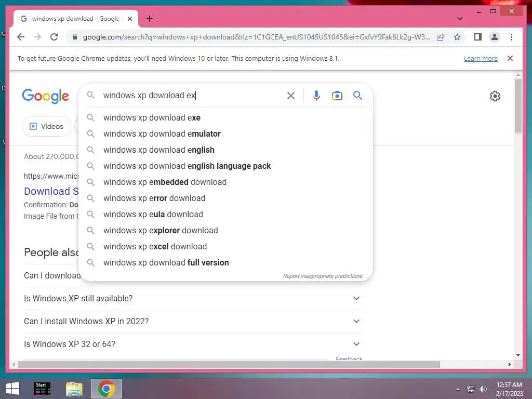Screen dimensions: 532x399
Task: Open the volume control tray icon
Action: pos(483,389)
